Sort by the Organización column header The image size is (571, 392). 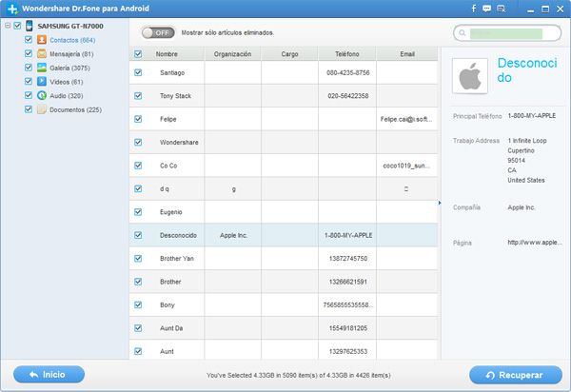[x=233, y=54]
